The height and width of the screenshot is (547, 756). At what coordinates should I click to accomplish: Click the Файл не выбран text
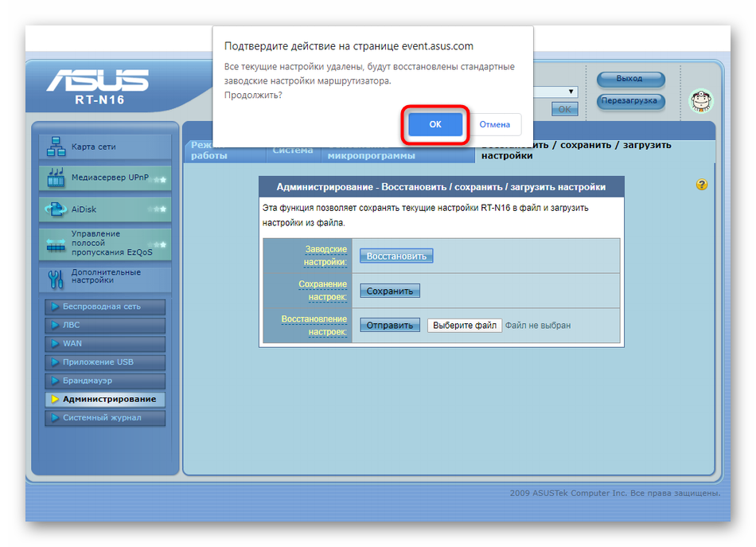point(538,326)
